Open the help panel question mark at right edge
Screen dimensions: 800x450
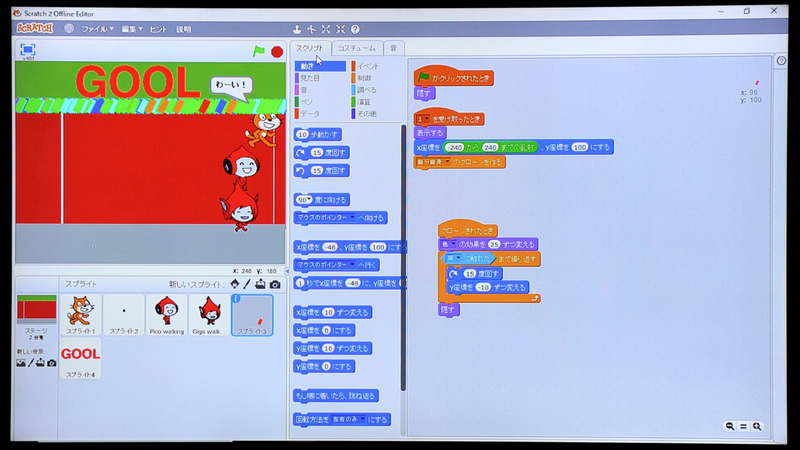click(781, 61)
